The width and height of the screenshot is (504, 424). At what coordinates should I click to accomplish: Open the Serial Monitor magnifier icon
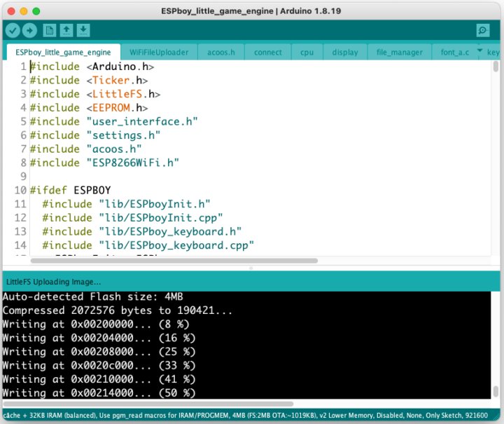482,30
